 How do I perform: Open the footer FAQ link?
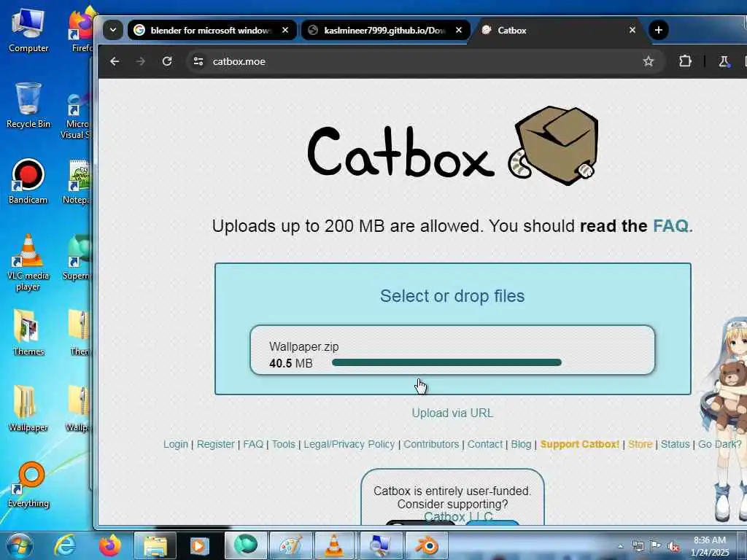coord(253,444)
